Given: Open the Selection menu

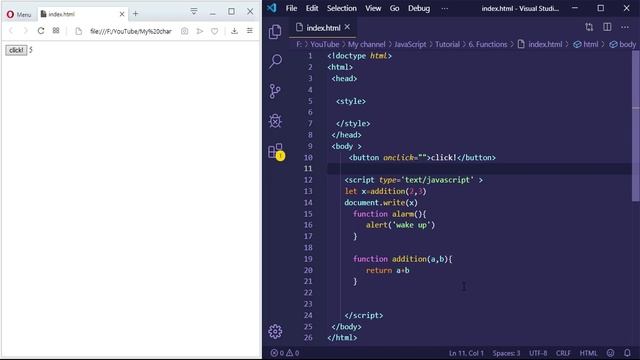Looking at the screenshot, I should click(342, 8).
